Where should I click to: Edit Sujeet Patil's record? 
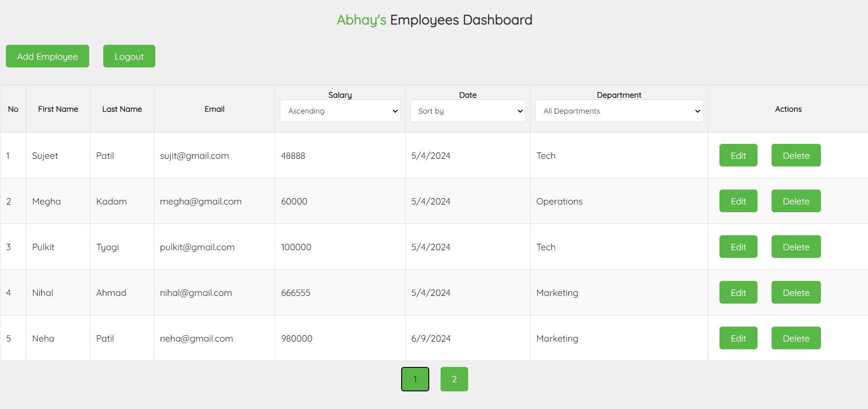(738, 155)
